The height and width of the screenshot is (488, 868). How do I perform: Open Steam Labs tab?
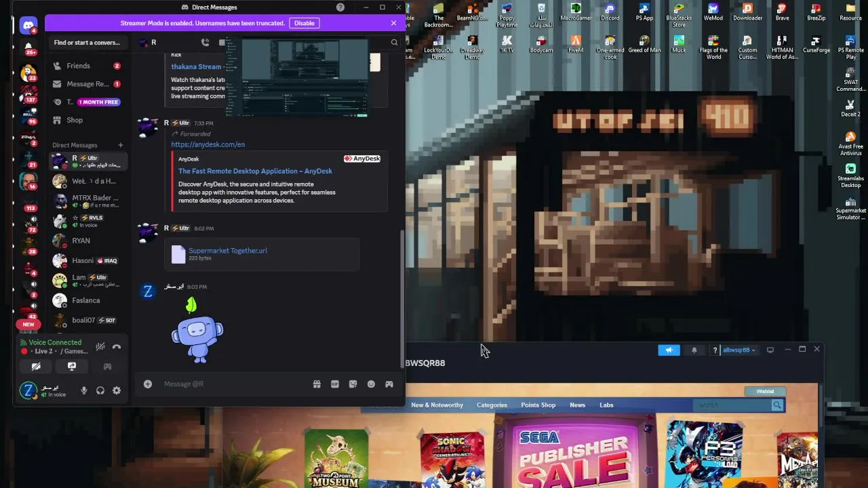pos(606,405)
